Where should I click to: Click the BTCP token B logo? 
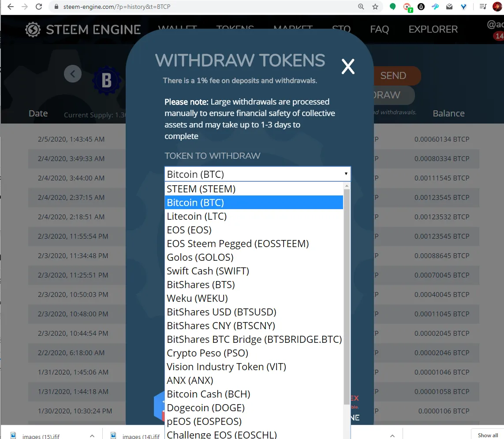pyautogui.click(x=107, y=80)
